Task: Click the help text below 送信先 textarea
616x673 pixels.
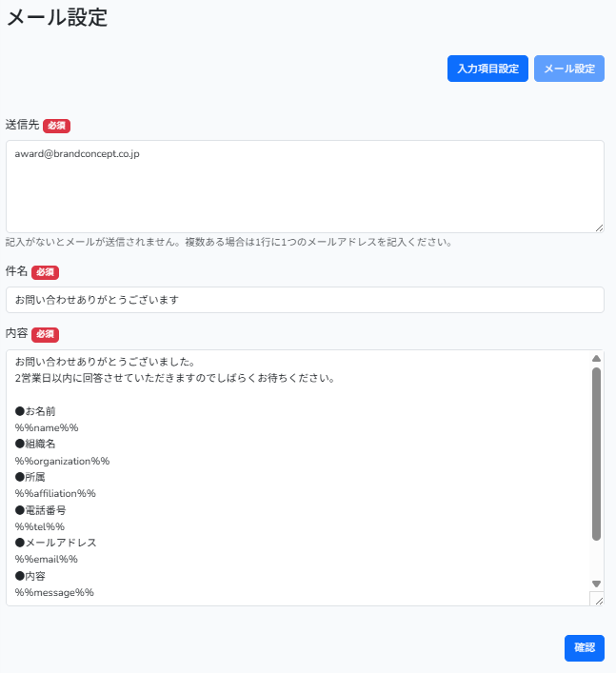Action: [x=229, y=242]
